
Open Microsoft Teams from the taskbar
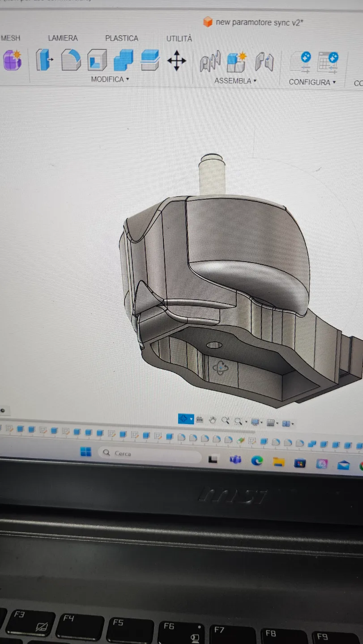point(235,459)
